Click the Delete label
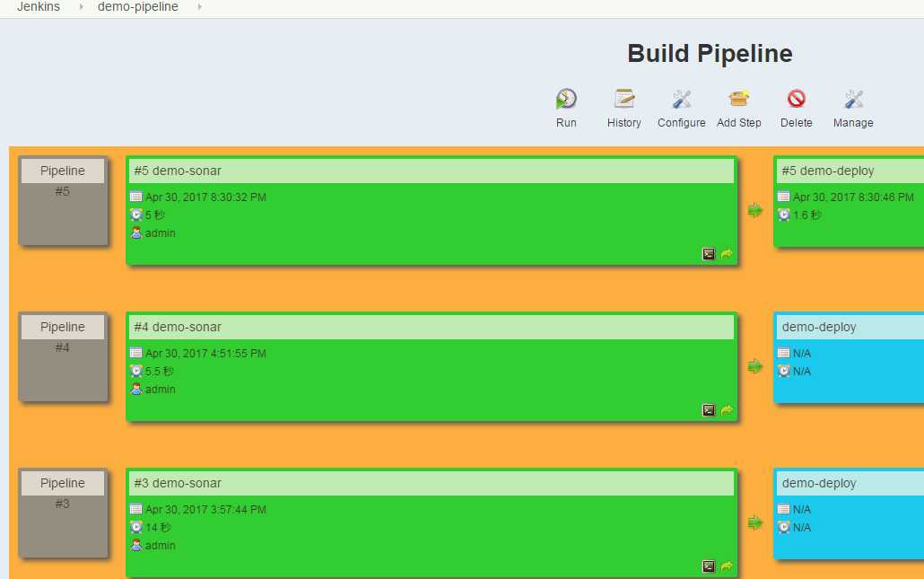This screenshot has height=579, width=924. coord(796,123)
